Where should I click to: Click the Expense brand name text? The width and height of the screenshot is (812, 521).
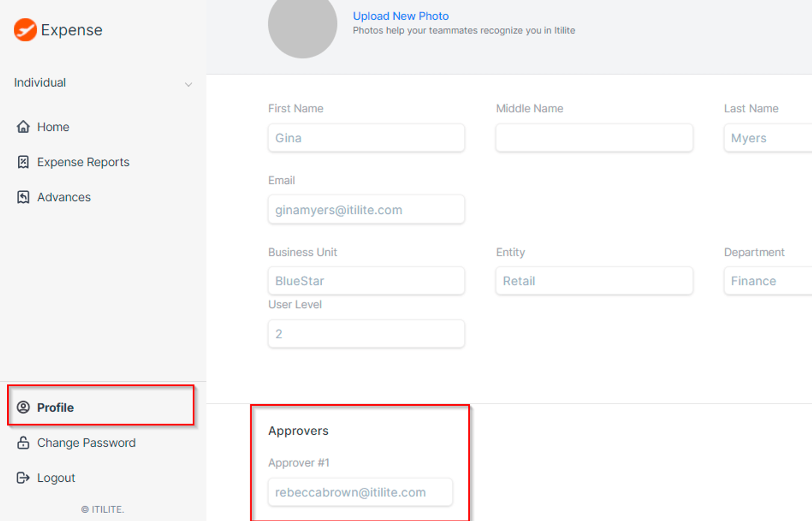pos(71,30)
